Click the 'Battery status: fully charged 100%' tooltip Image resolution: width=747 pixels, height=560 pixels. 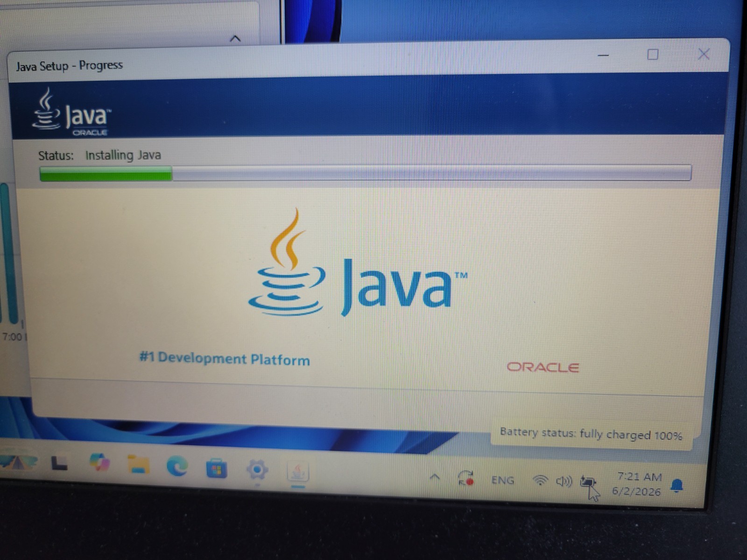tap(591, 434)
